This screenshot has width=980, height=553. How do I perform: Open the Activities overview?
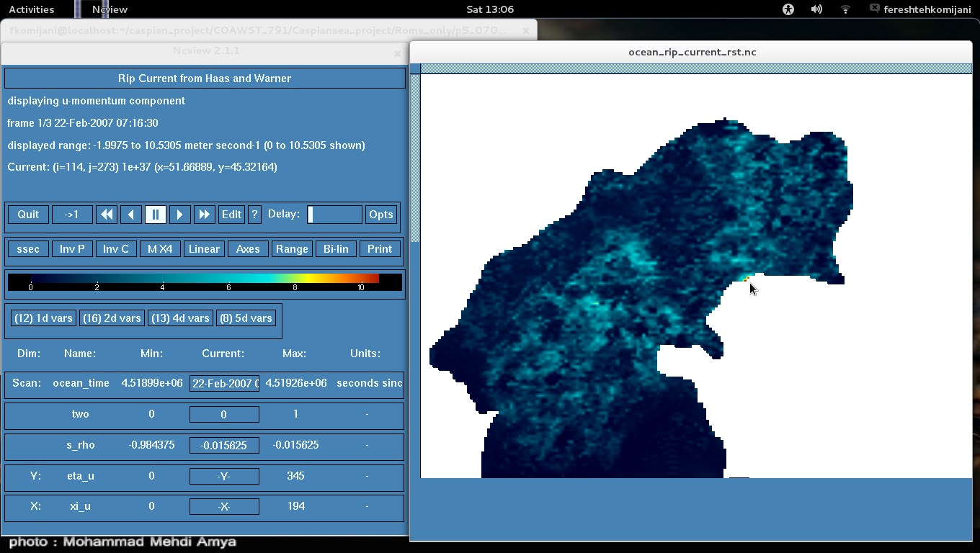point(31,9)
